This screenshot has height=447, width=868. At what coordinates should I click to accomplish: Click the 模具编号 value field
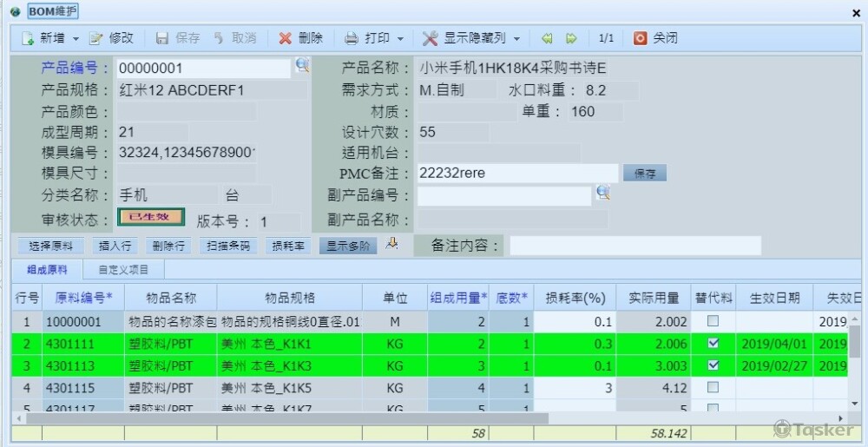coord(187,153)
